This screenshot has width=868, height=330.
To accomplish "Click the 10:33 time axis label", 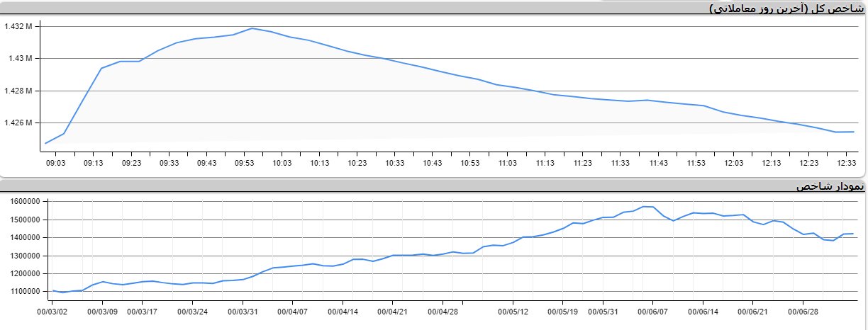I will point(394,163).
